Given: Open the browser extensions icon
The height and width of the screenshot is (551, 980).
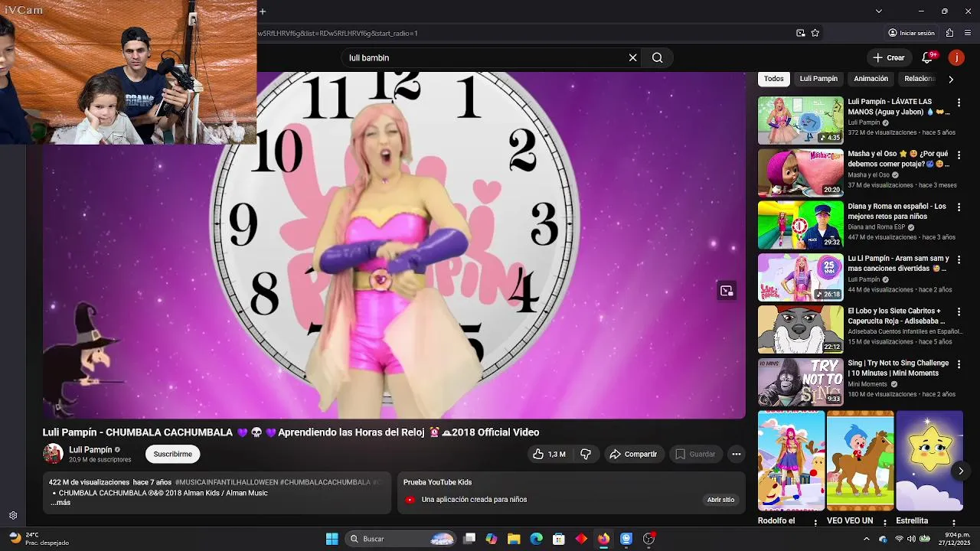Looking at the screenshot, I should (x=950, y=33).
